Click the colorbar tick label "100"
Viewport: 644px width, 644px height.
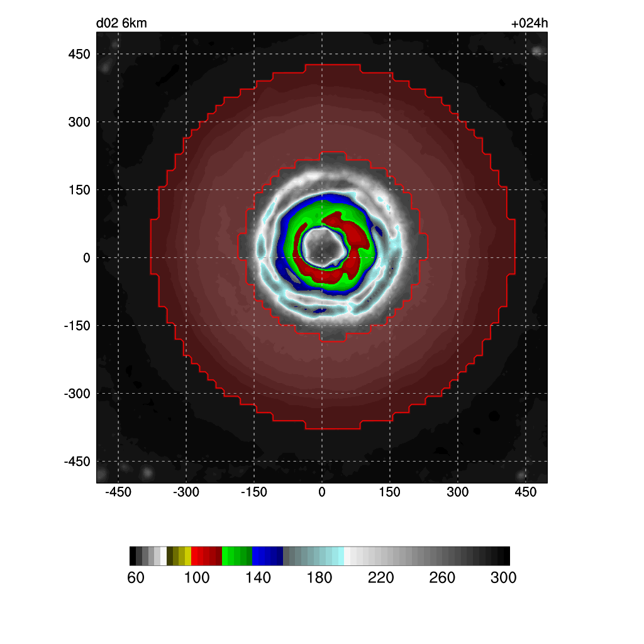[197, 578]
